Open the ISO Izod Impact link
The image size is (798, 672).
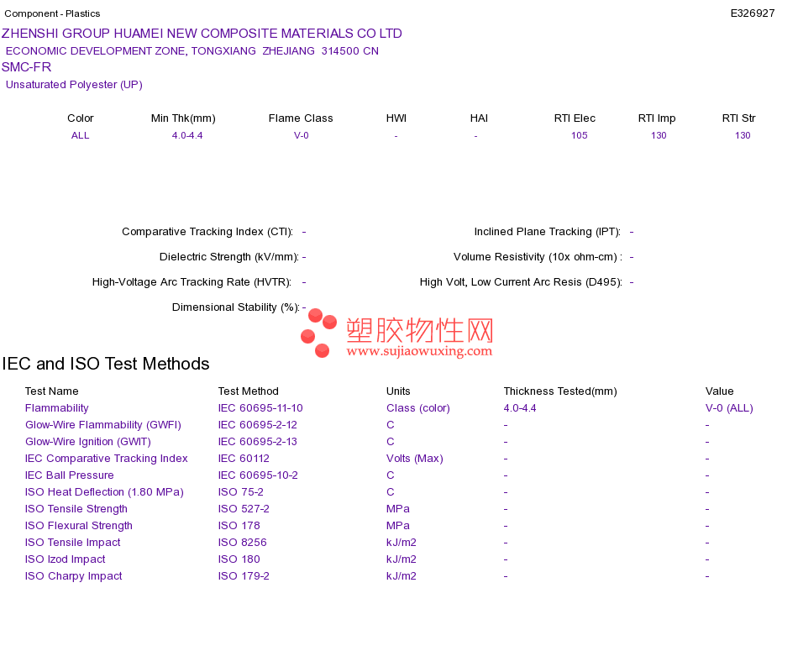click(x=66, y=559)
